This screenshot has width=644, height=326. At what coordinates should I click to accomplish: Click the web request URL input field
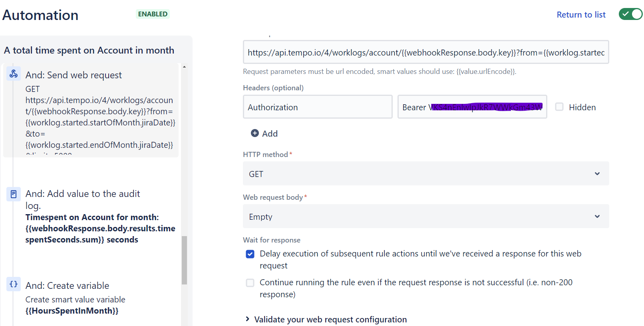pyautogui.click(x=425, y=52)
